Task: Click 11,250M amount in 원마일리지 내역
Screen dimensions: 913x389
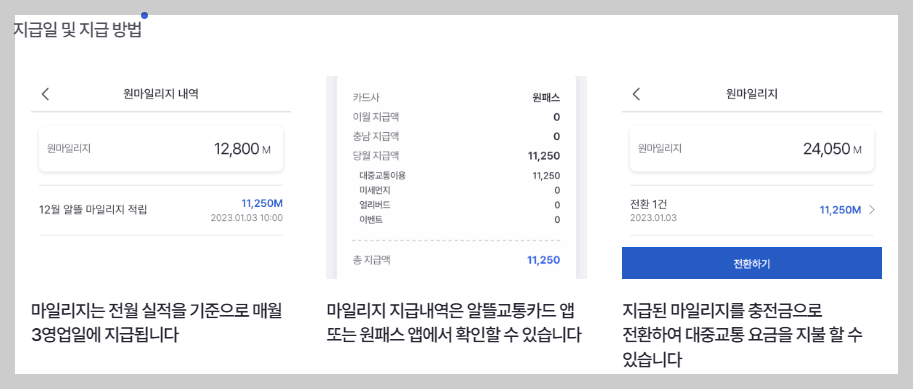Action: [262, 203]
